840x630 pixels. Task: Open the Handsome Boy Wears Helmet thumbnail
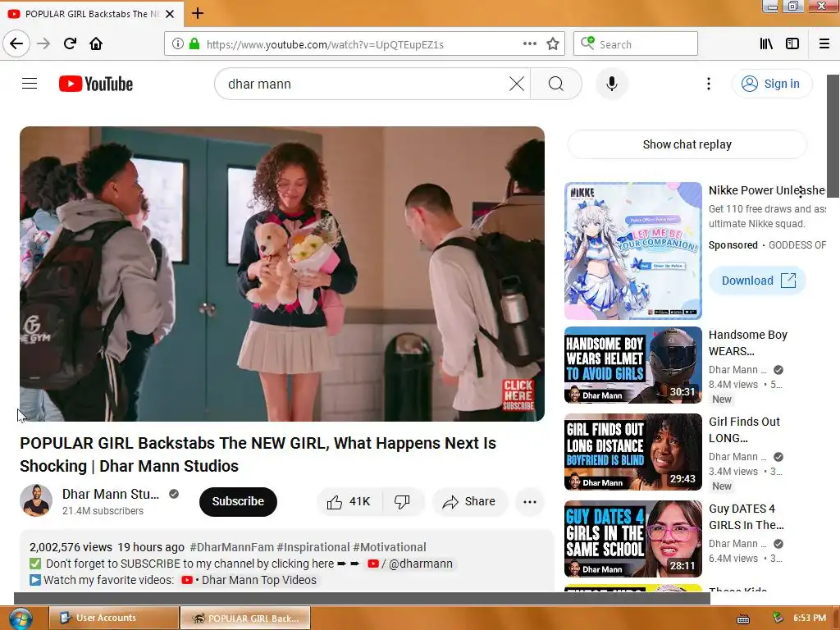(633, 365)
